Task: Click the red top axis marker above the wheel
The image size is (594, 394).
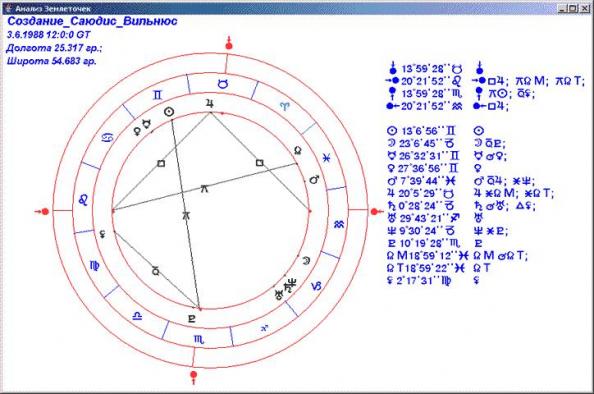Action: pyautogui.click(x=228, y=44)
